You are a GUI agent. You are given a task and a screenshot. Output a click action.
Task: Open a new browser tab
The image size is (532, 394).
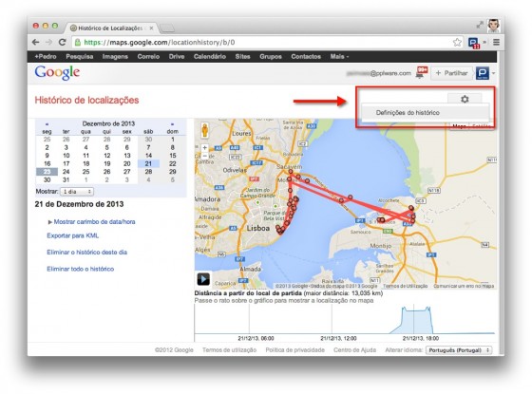tap(167, 28)
